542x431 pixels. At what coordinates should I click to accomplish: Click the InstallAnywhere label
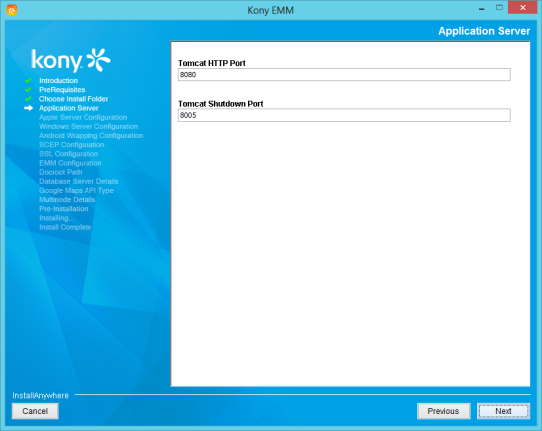pos(40,395)
